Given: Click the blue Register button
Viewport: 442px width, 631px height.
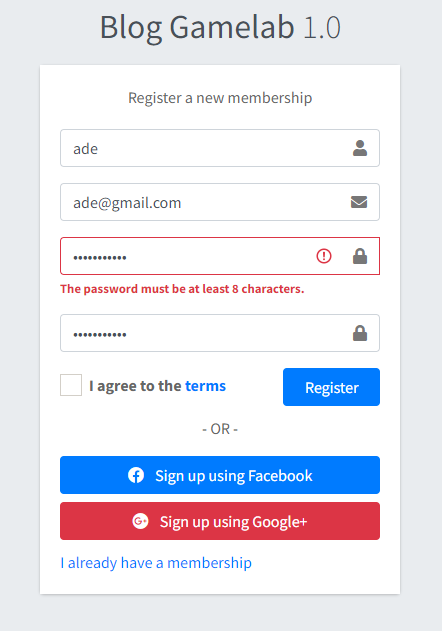Looking at the screenshot, I should coord(331,387).
